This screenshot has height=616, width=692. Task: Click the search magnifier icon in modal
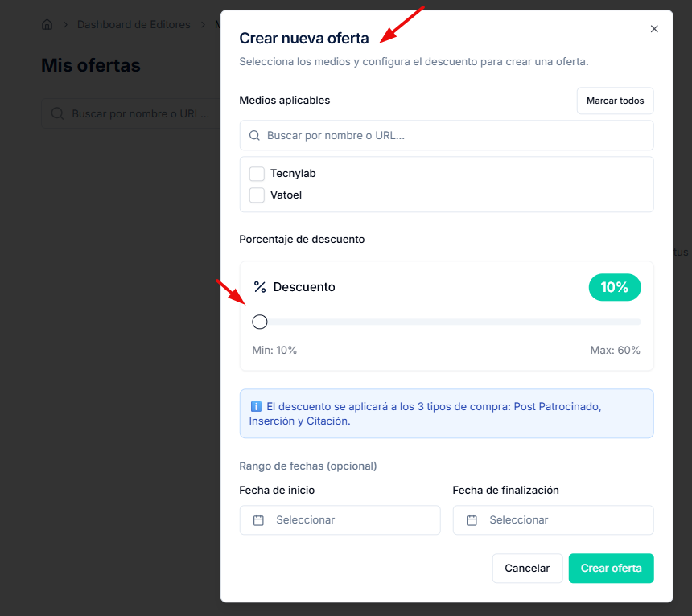(254, 136)
